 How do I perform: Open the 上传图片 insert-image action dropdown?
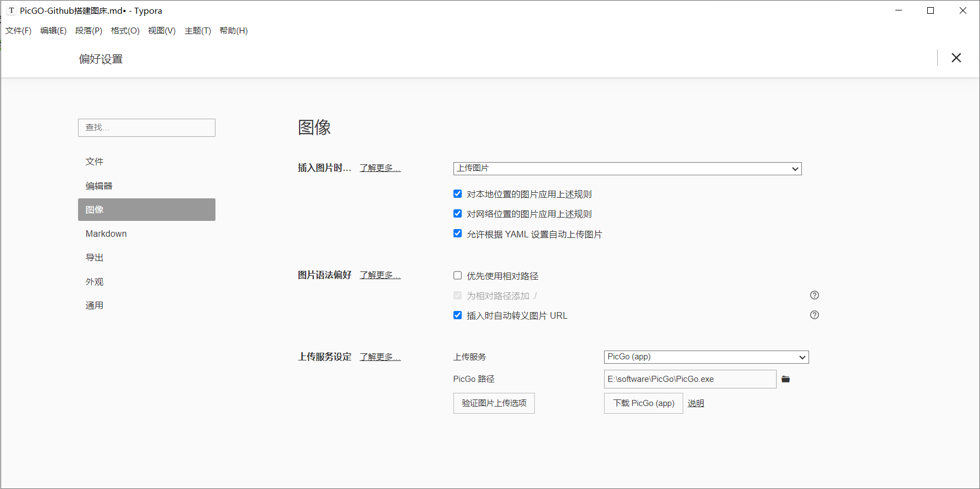coord(627,169)
